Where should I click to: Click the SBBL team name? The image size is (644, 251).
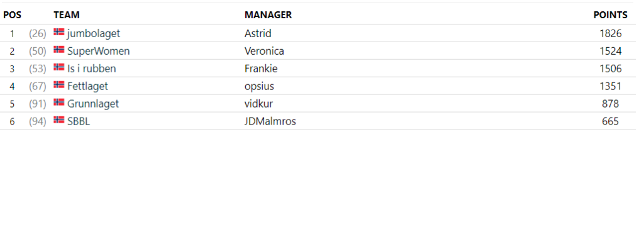(x=79, y=121)
